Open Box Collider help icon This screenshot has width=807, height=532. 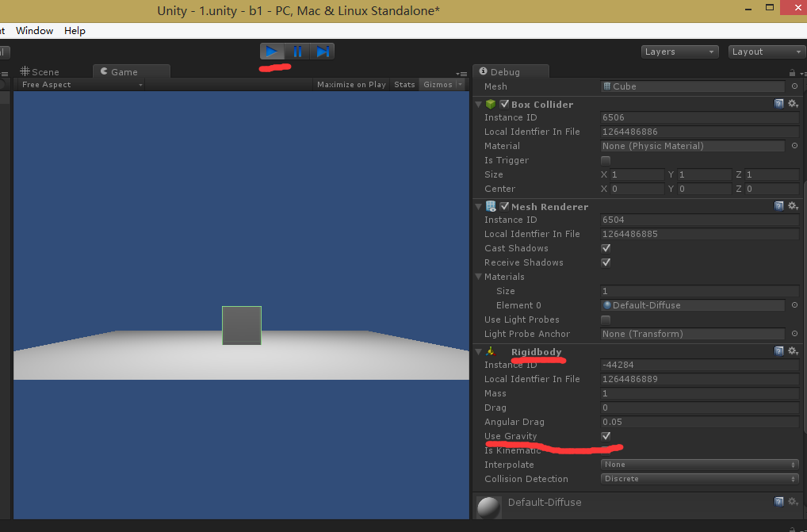point(779,104)
